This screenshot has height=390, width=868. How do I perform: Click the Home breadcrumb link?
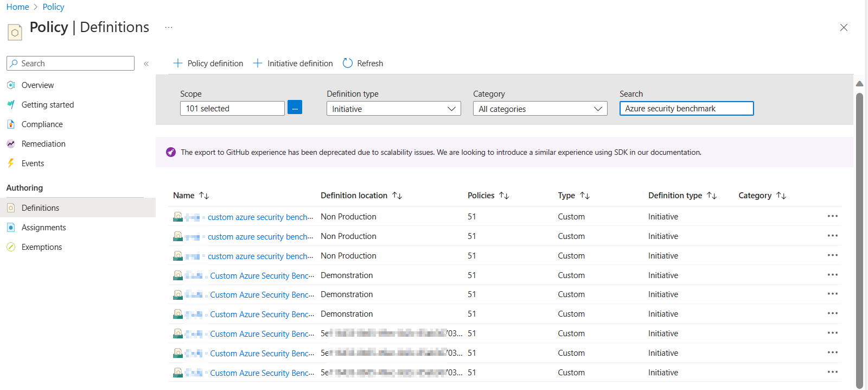[x=18, y=7]
